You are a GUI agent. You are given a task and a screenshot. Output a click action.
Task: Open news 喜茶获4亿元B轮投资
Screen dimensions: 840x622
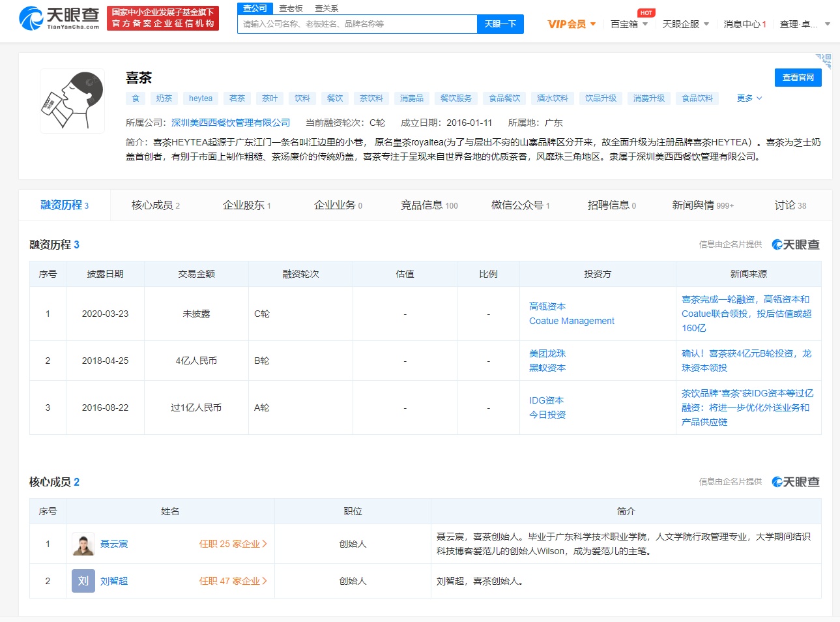(747, 361)
